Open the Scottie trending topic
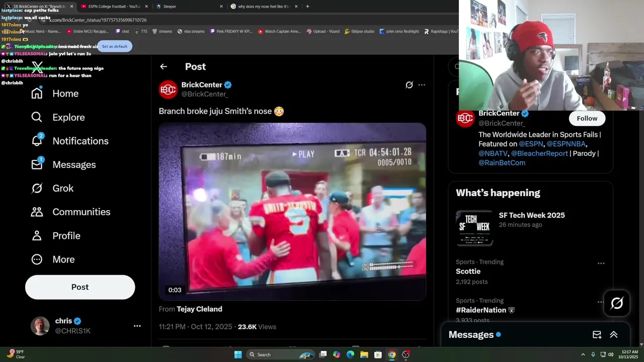The height and width of the screenshot is (362, 644). pyautogui.click(x=468, y=271)
